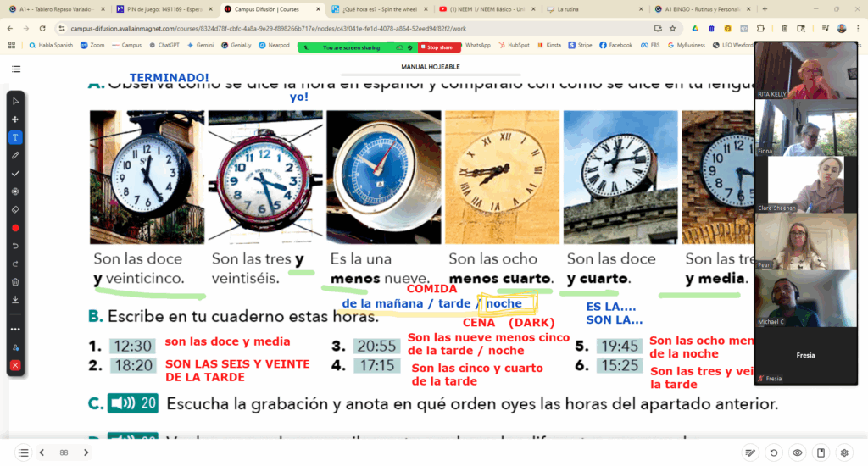
Task: Click the reset rotate icon at bottom
Action: pos(774,452)
